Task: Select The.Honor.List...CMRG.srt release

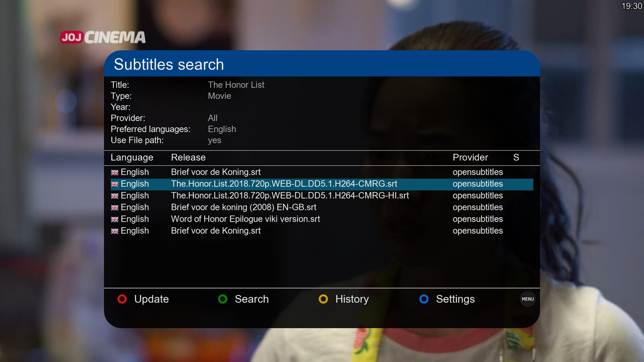Action: click(284, 184)
